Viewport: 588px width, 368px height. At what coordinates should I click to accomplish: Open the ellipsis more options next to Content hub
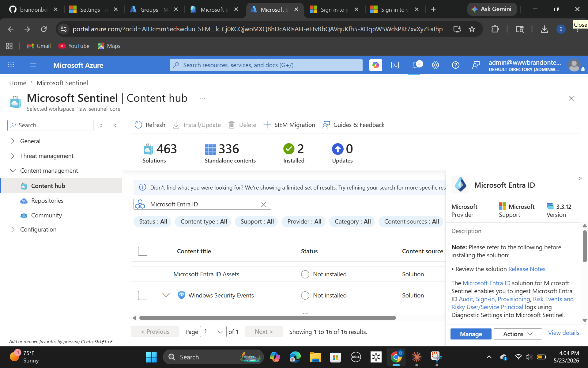click(x=202, y=98)
